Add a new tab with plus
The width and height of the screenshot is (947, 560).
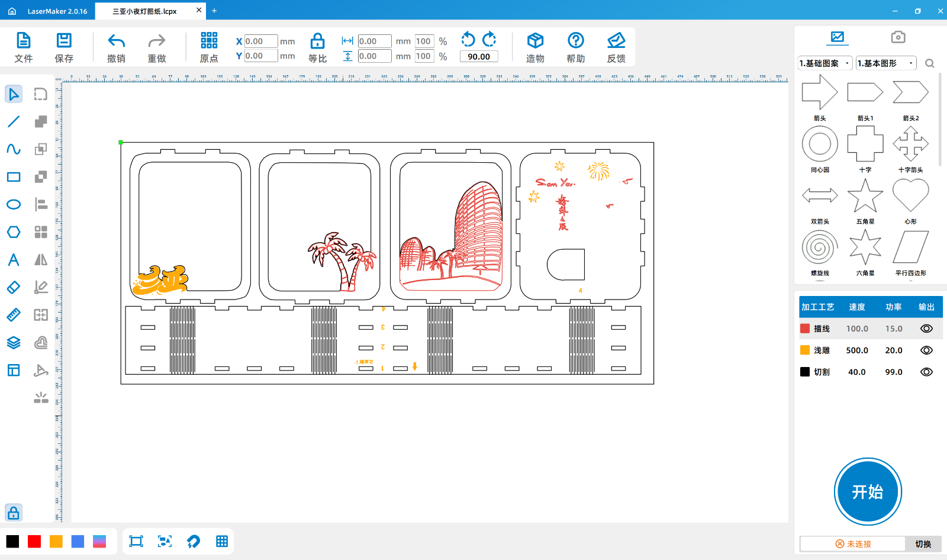tap(214, 11)
